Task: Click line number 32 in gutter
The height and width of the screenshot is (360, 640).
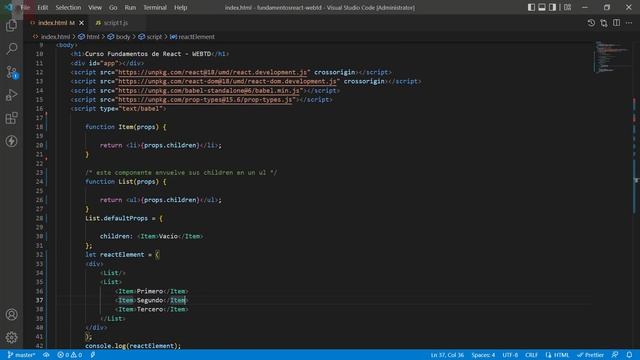Action: (x=39, y=255)
